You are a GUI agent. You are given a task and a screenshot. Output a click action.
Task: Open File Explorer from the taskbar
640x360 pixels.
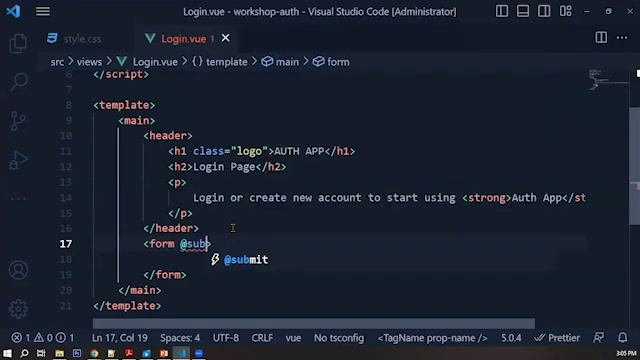click(60, 353)
